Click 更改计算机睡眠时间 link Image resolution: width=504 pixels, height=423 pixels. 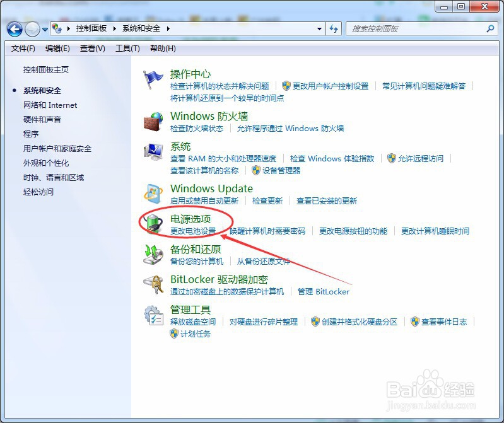[435, 231]
